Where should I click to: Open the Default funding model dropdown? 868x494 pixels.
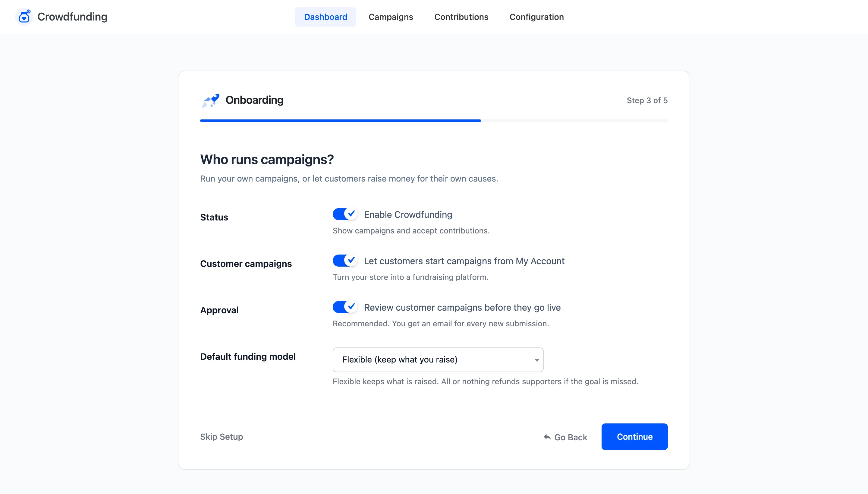[x=438, y=359]
